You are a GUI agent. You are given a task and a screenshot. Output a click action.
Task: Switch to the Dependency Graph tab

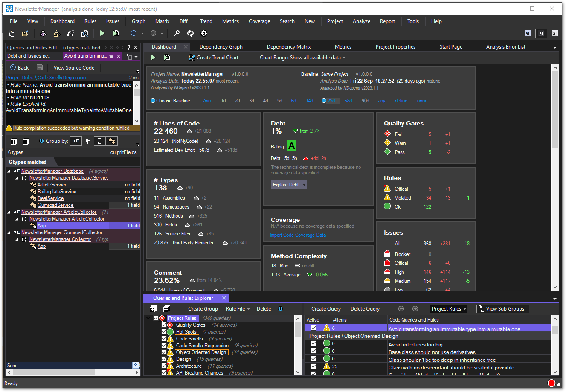221,46
